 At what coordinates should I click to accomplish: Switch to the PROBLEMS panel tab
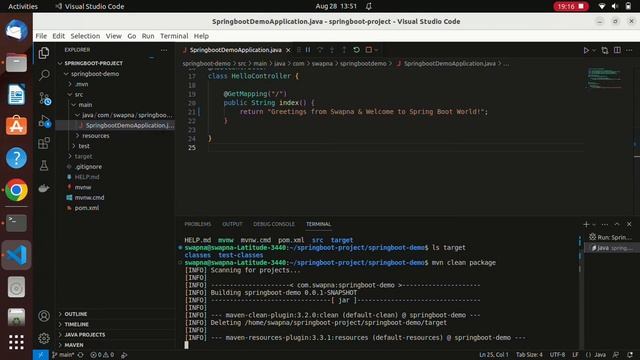coord(198,224)
